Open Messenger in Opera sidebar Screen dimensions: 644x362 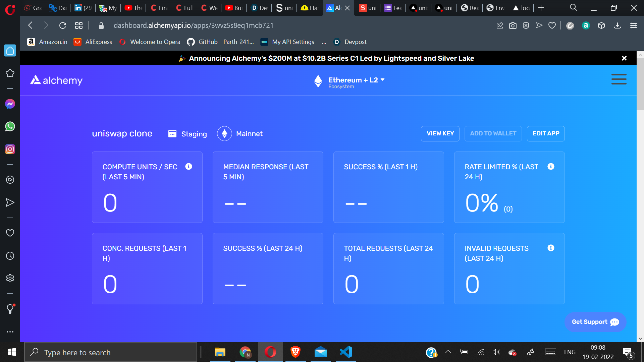click(10, 104)
